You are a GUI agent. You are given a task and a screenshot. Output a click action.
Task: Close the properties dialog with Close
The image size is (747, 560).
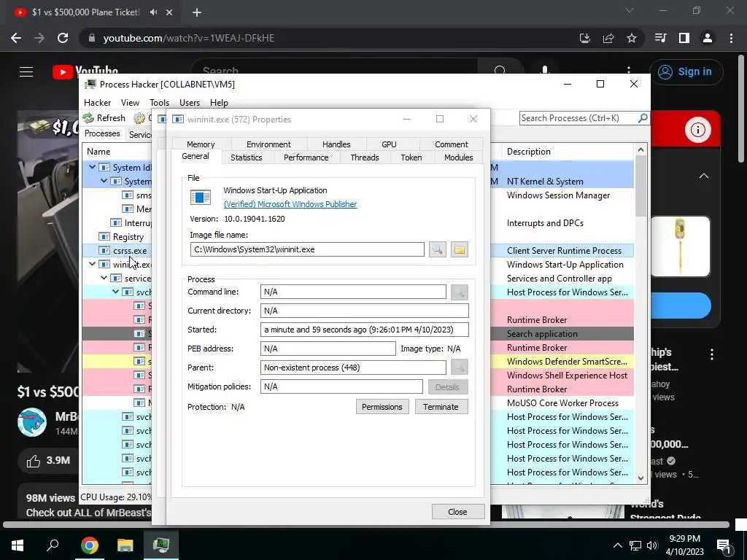(x=457, y=511)
